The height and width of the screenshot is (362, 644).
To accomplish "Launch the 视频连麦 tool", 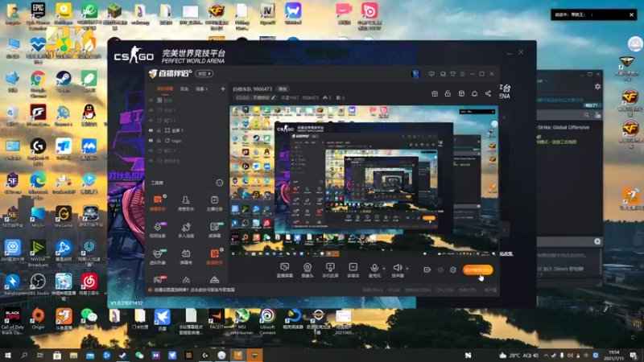I will tap(158, 230).
